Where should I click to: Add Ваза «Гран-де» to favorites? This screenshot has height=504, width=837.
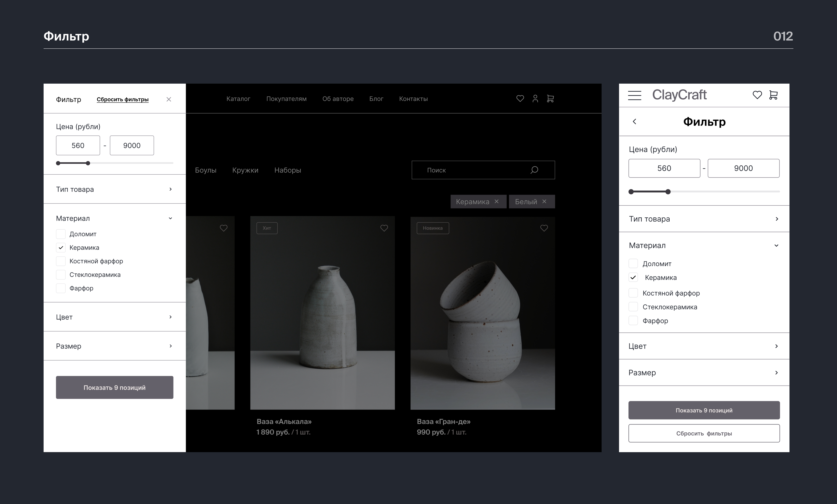[x=544, y=228]
